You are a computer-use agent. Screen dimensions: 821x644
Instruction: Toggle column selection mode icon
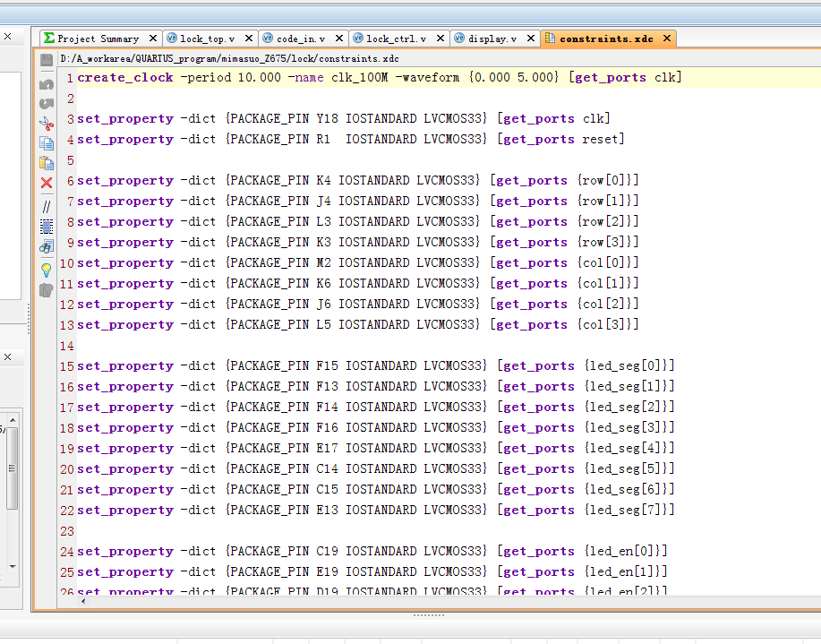click(x=47, y=227)
